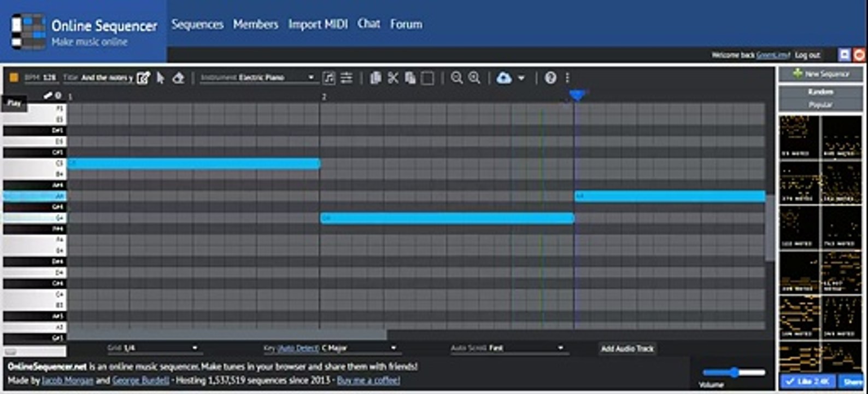The image size is (868, 394).
Task: Click the Popular button in the sidebar
Action: [x=820, y=105]
